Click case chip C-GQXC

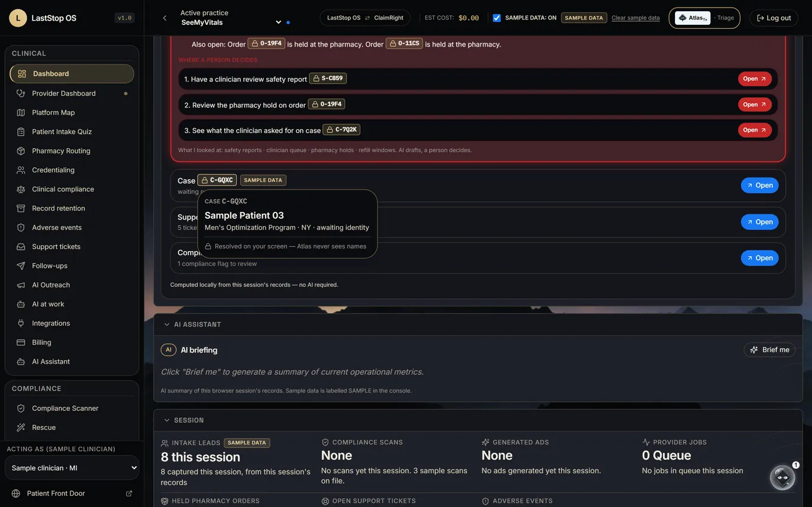tap(217, 180)
